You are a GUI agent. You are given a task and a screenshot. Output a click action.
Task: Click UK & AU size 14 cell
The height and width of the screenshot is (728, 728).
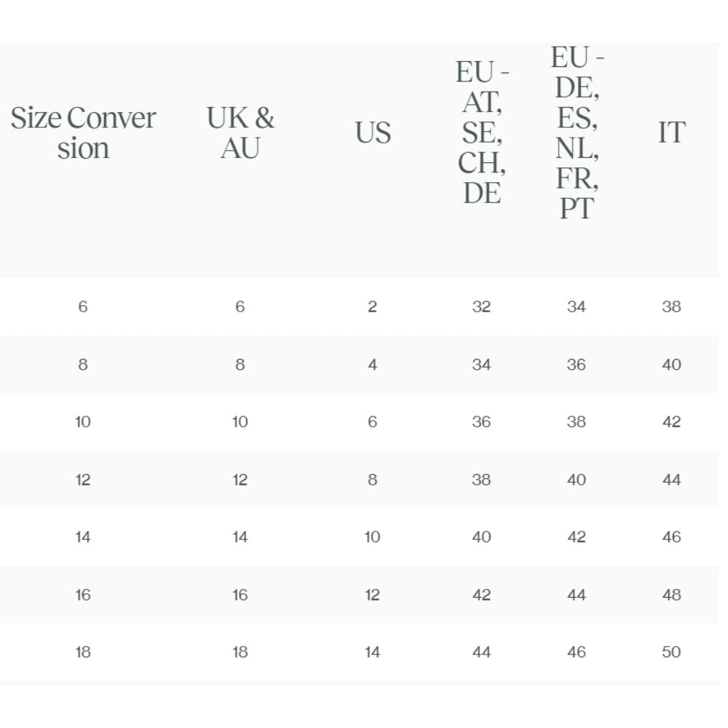pyautogui.click(x=240, y=537)
